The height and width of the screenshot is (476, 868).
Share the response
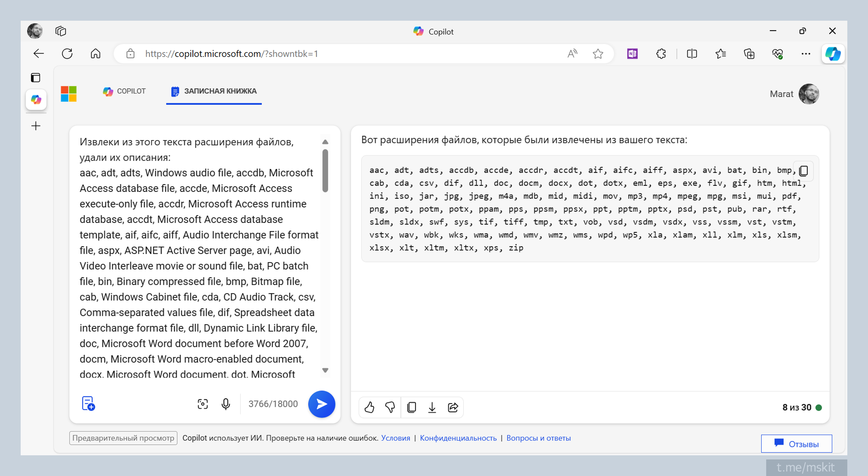coord(453,408)
